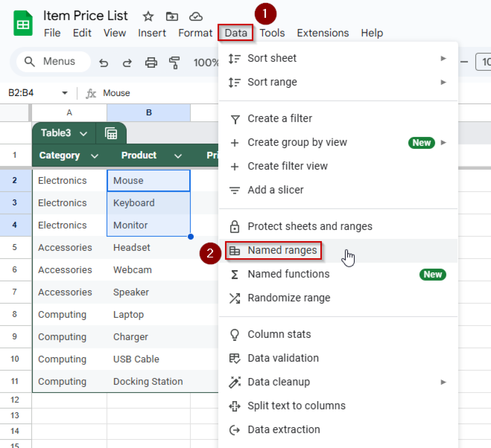Select Named ranges in the Data menu
This screenshot has width=491, height=448.
(x=282, y=250)
